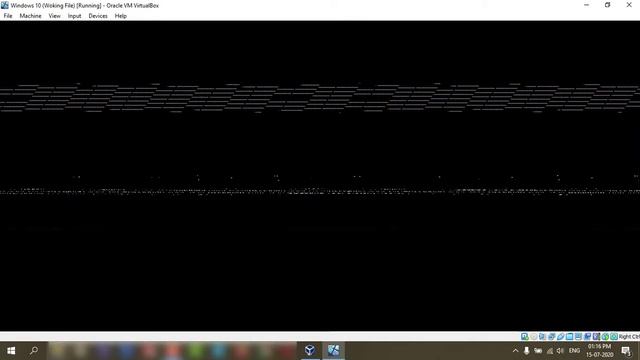Click the network adapter indicator icon
Image resolution: width=640 pixels, height=360 pixels.
click(x=551, y=336)
